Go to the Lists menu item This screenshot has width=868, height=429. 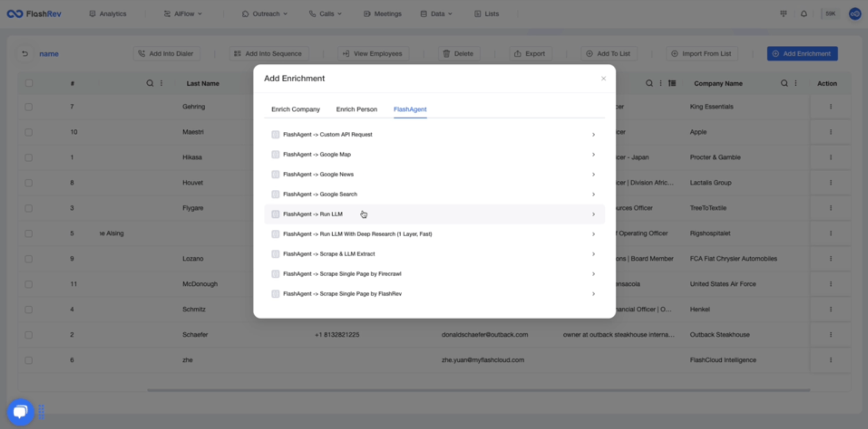point(487,14)
